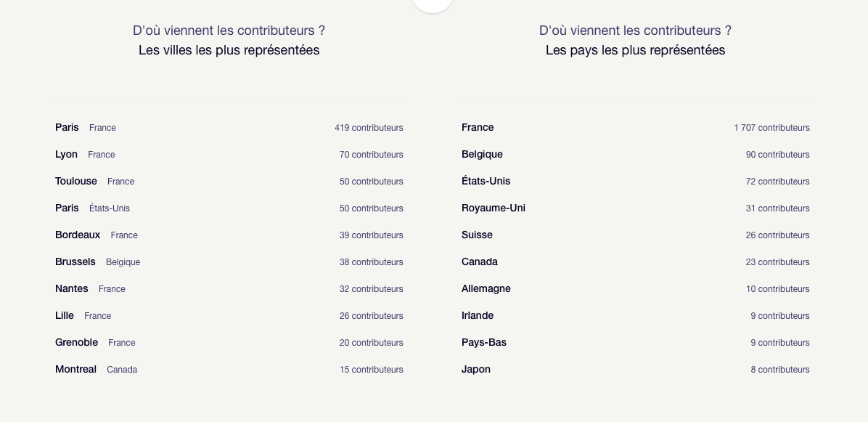868x422 pixels.
Task: Open the Allemagne country entry
Action: tap(636, 289)
